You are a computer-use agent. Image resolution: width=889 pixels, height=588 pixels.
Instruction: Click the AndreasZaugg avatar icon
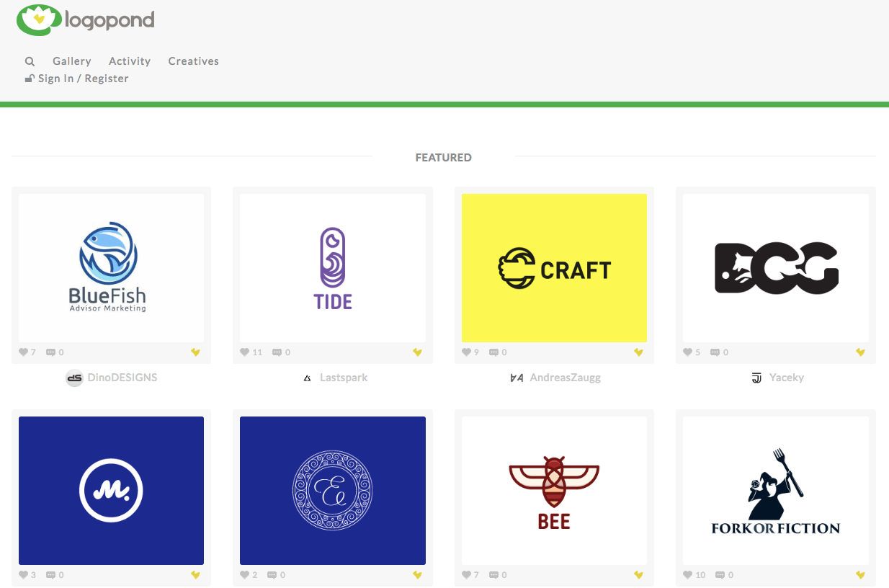tap(517, 377)
